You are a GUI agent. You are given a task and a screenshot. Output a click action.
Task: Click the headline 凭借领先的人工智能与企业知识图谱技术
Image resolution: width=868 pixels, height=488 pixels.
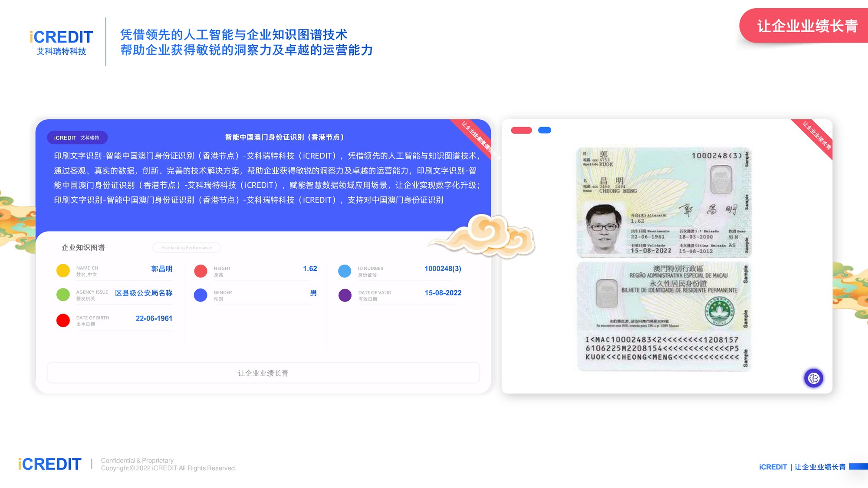pos(233,34)
